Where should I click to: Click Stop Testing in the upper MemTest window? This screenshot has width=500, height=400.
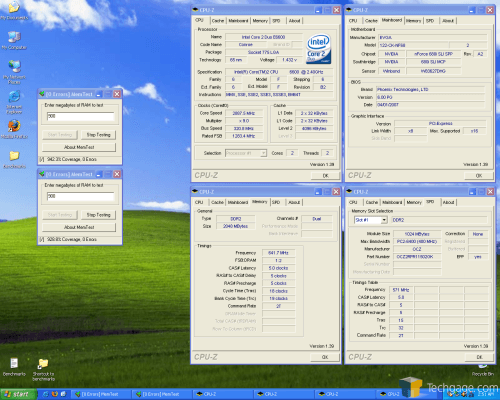tap(98, 135)
